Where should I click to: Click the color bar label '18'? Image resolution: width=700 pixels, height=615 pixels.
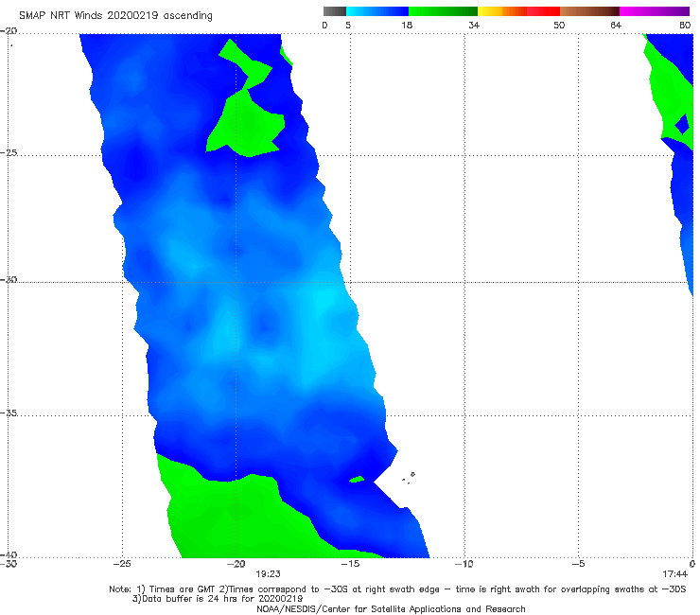click(x=407, y=25)
